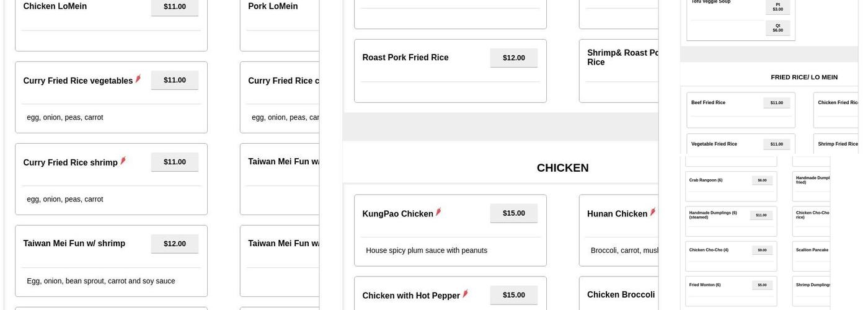Choose the $6.00 price for Crab Rangoon
Image resolution: width=868 pixels, height=310 pixels.
tap(762, 180)
